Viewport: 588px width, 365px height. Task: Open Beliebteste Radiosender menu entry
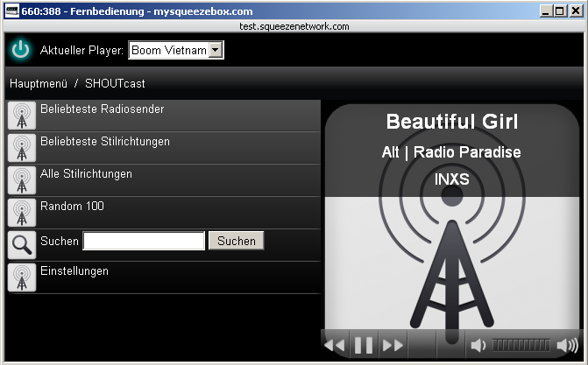pyautogui.click(x=103, y=109)
